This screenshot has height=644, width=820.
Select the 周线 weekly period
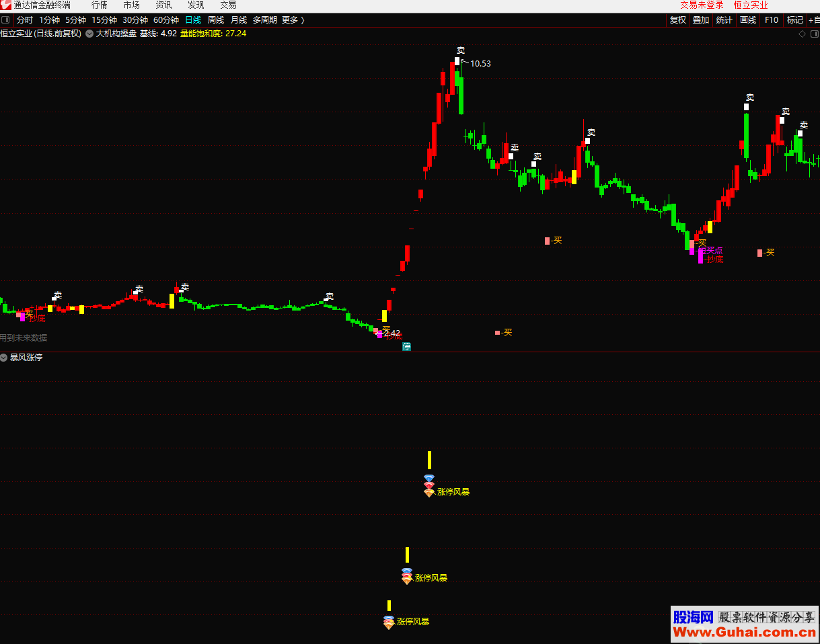point(216,20)
